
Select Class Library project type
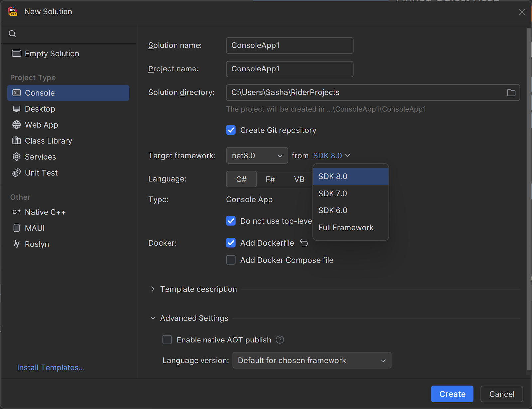pyautogui.click(x=68, y=141)
